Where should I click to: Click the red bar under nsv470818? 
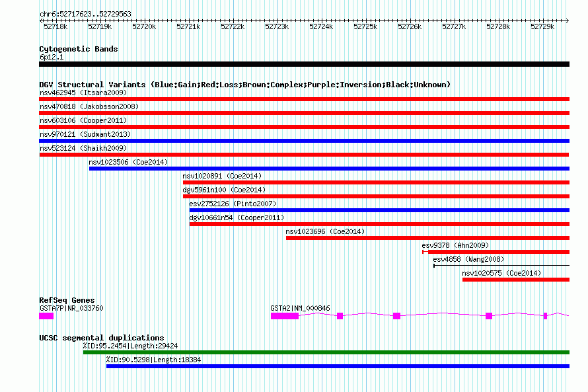click(304, 113)
